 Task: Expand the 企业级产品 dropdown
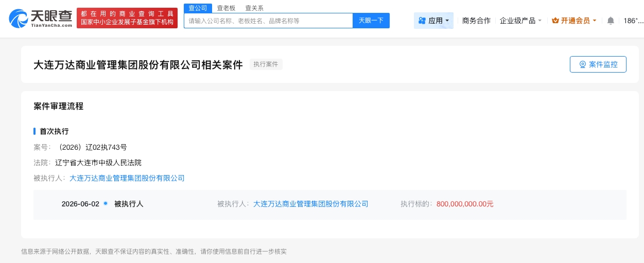tap(520, 21)
